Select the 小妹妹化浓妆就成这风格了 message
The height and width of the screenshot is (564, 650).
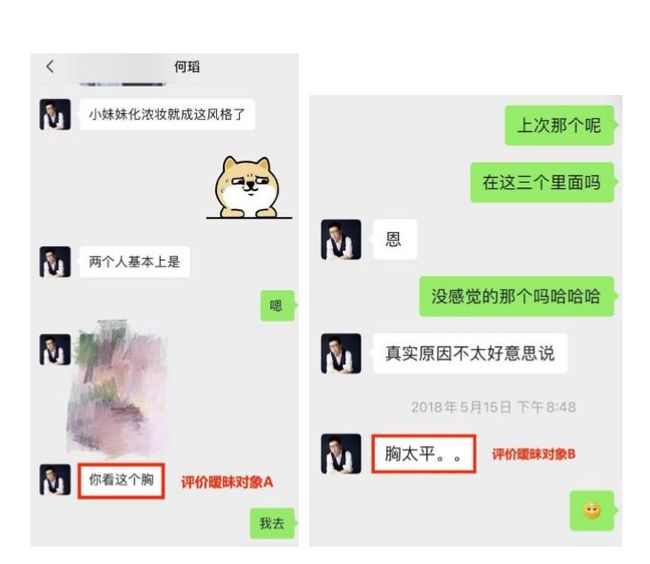click(167, 114)
